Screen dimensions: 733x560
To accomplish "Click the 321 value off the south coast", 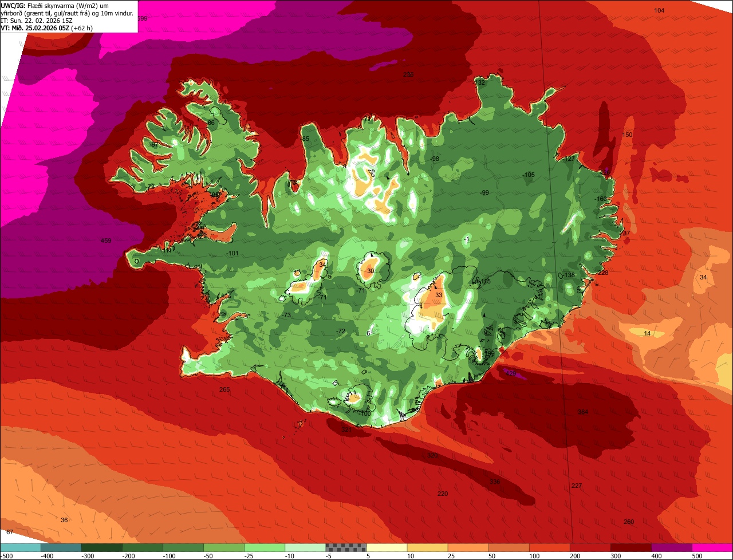I will pyautogui.click(x=346, y=429).
